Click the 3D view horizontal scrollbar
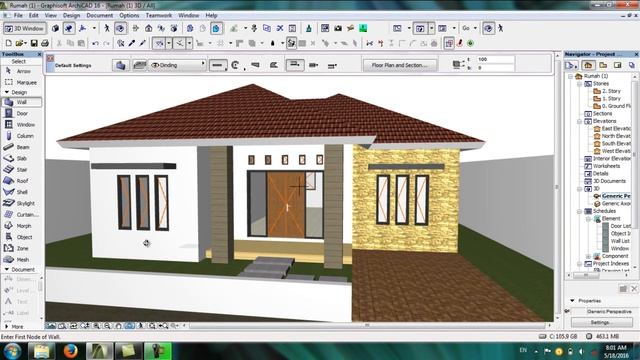Image resolution: width=640 pixels, height=360 pixels. click(367, 326)
